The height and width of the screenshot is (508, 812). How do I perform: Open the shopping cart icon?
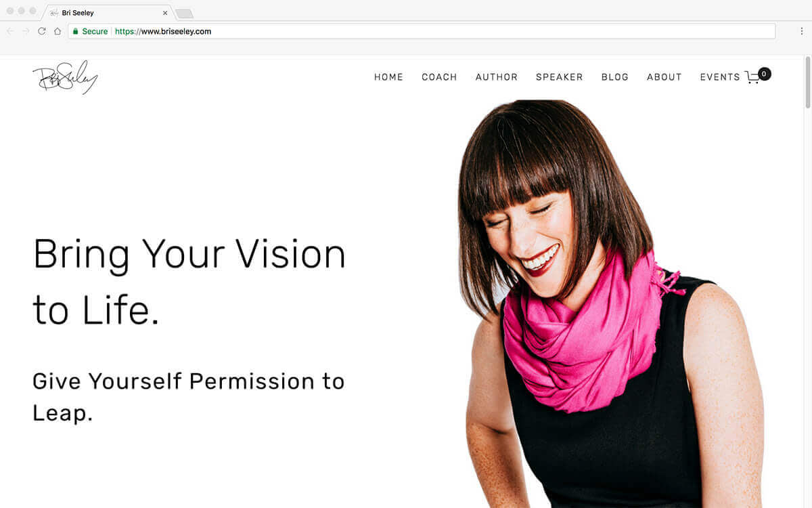coord(752,77)
